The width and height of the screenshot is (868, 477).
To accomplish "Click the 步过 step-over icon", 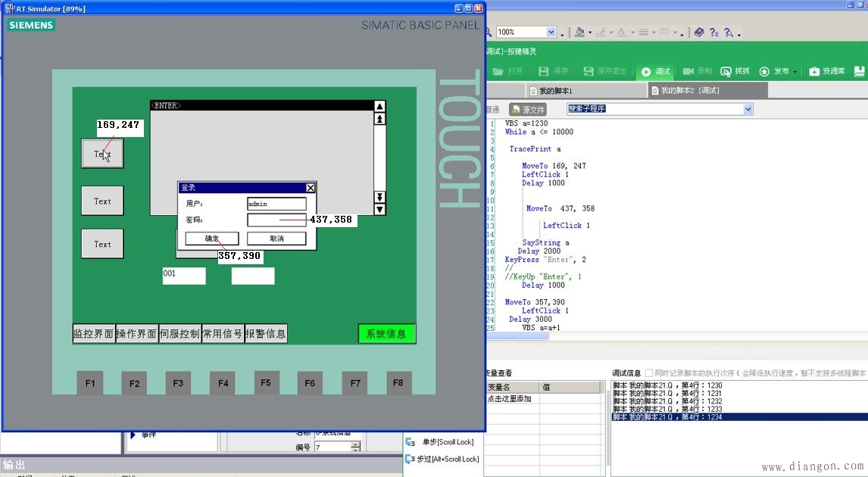I will [410, 459].
